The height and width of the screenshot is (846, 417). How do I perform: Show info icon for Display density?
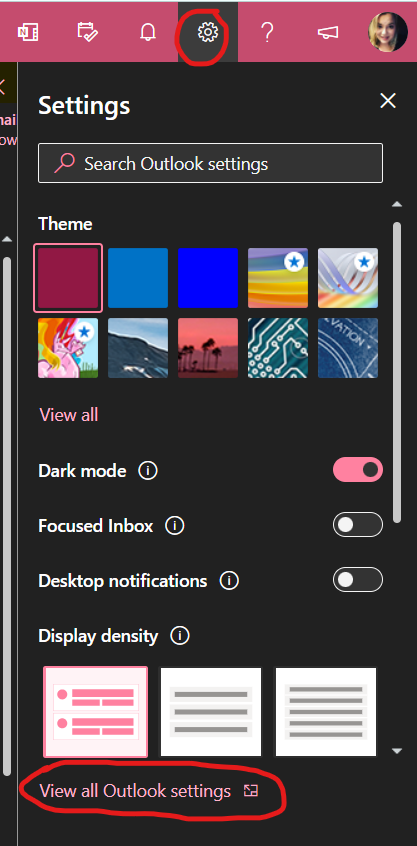coord(180,636)
